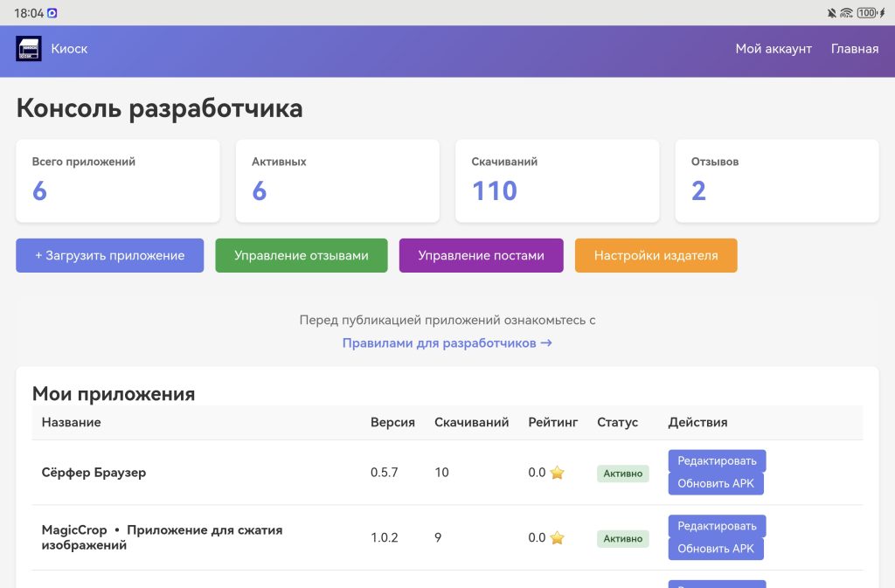The image size is (895, 588).
Task: Click Обновить APK for Сёрфер Браузер
Action: pos(716,484)
